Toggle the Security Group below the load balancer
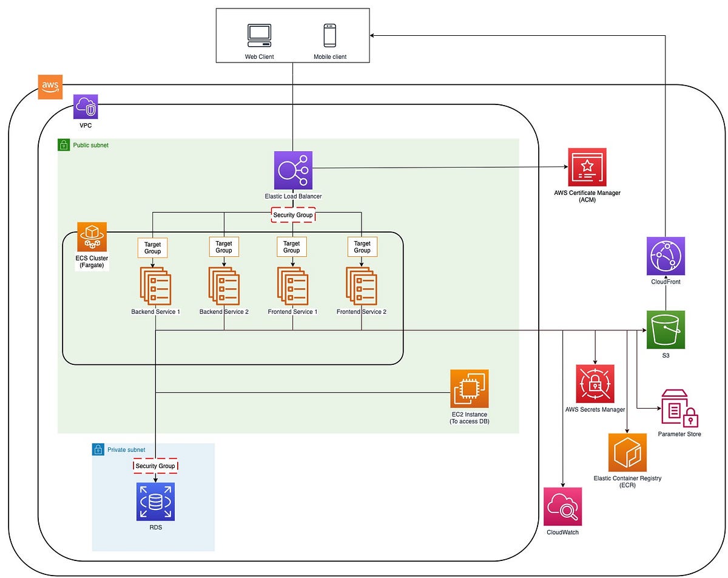The height and width of the screenshot is (578, 728). click(293, 215)
